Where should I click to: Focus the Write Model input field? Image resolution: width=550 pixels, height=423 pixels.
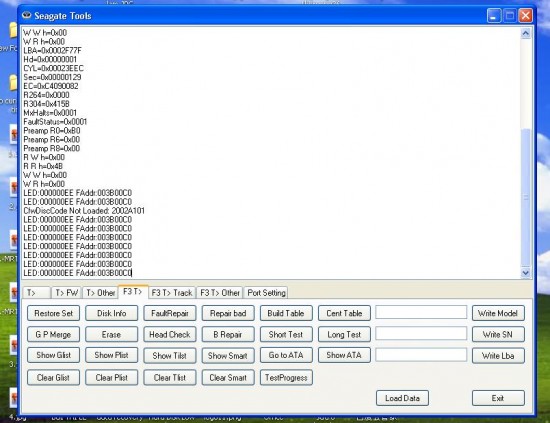[421, 312]
